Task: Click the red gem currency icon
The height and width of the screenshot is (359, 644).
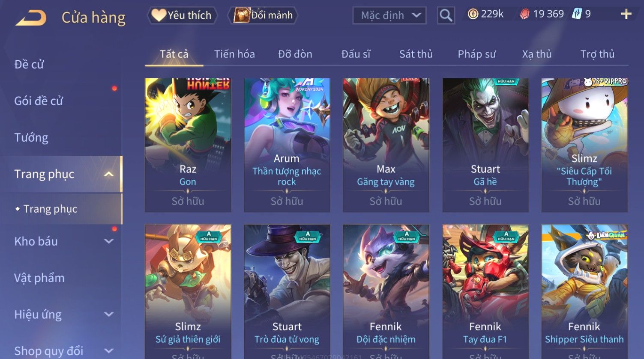Action: coord(524,14)
